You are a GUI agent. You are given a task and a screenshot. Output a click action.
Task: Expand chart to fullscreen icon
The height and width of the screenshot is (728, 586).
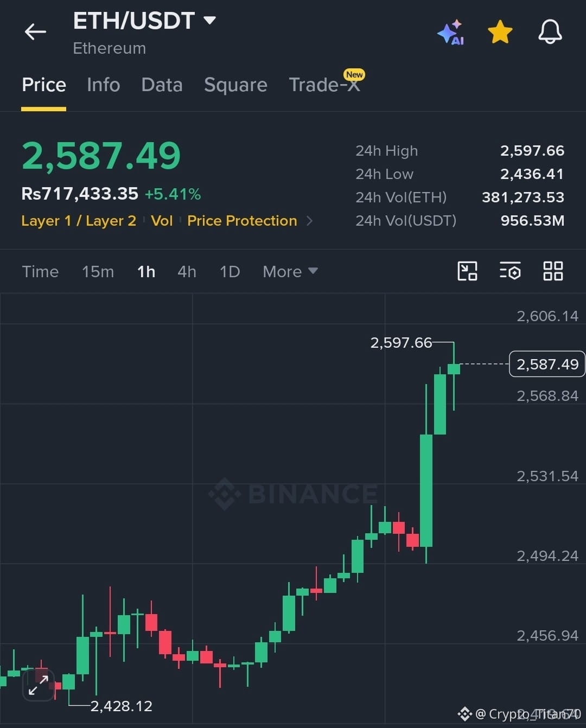pos(39,685)
